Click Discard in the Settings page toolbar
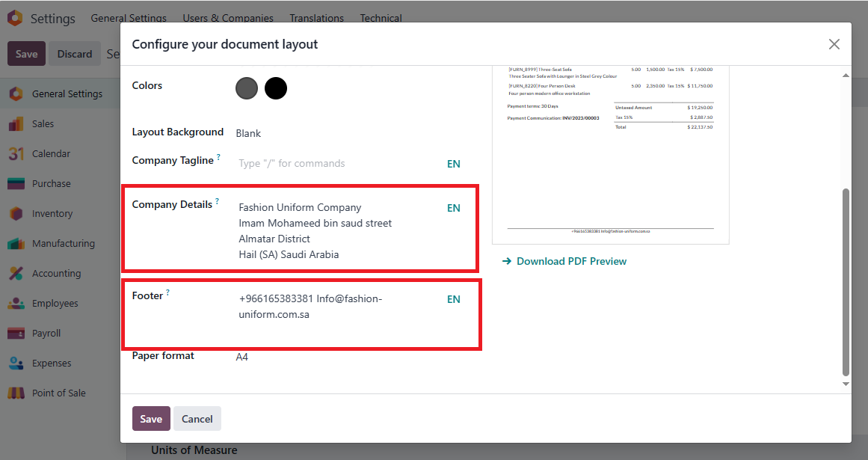 (75, 54)
